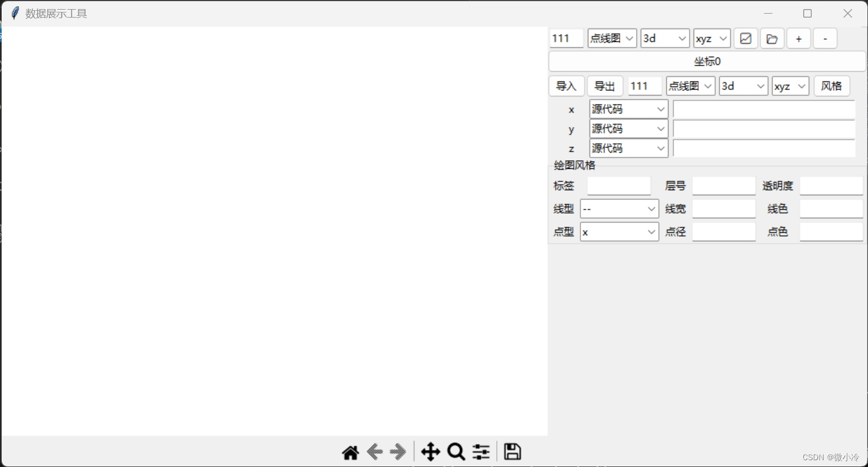Open the Configure subplots sliders icon

(481, 452)
